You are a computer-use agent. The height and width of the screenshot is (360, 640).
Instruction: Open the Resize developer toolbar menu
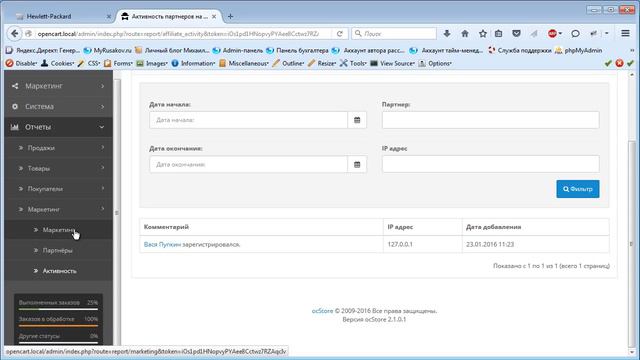322,63
